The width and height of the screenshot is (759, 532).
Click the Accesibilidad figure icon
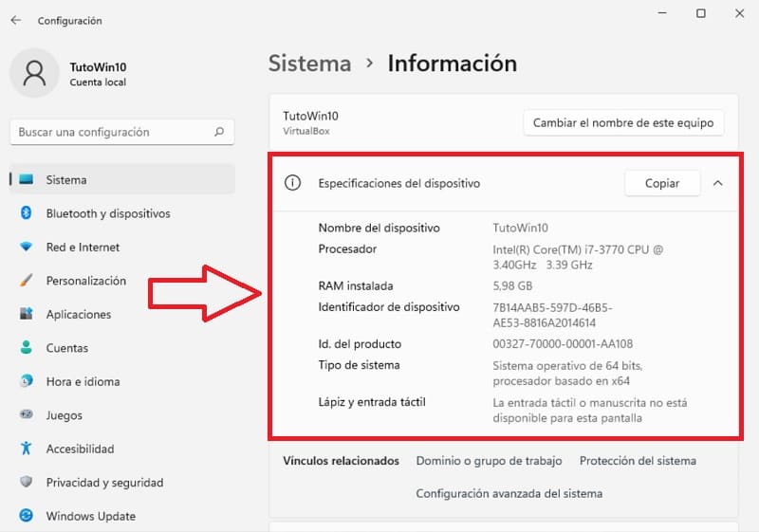click(27, 449)
